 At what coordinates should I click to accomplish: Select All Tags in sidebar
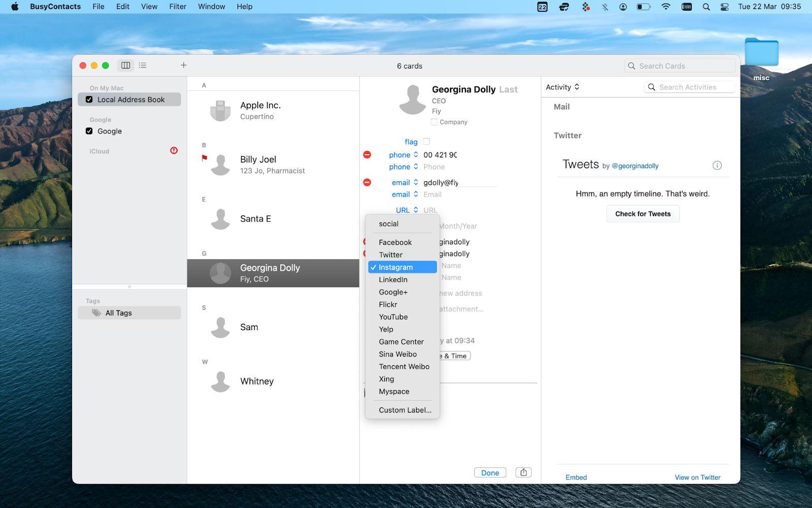click(x=129, y=313)
